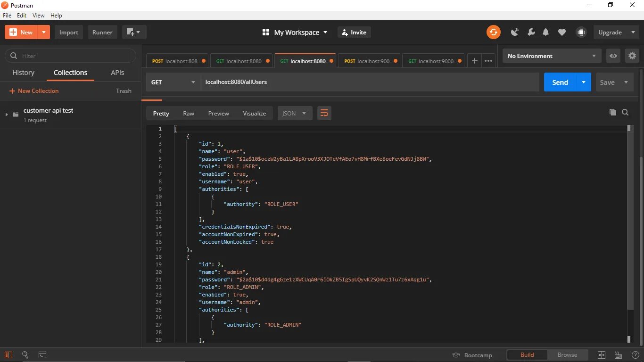Open tab options ellipsis menu
This screenshot has width=644, height=362.
coord(488,61)
